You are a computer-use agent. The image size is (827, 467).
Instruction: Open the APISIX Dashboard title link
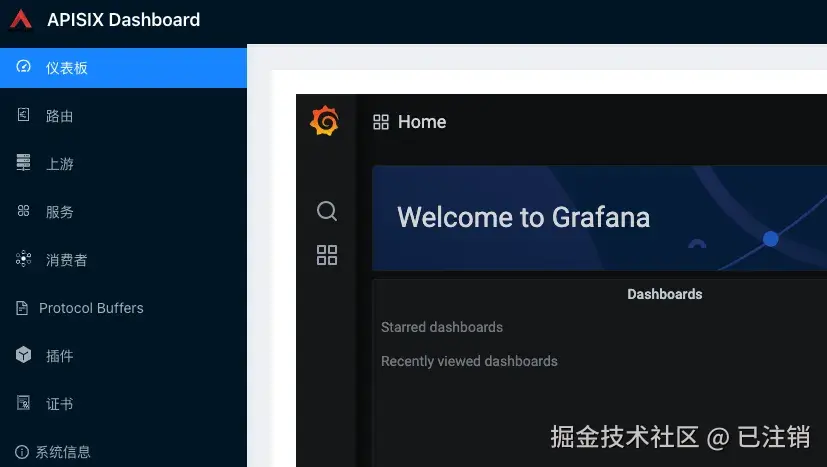pos(123,20)
